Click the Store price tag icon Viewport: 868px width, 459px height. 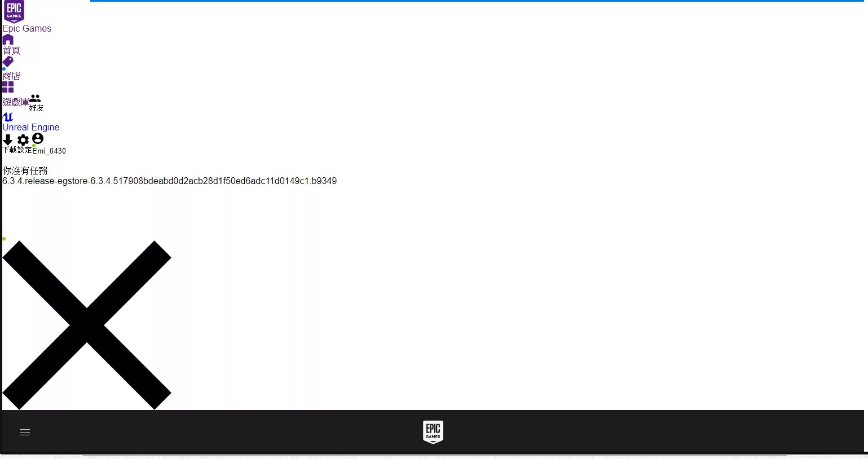click(8, 62)
